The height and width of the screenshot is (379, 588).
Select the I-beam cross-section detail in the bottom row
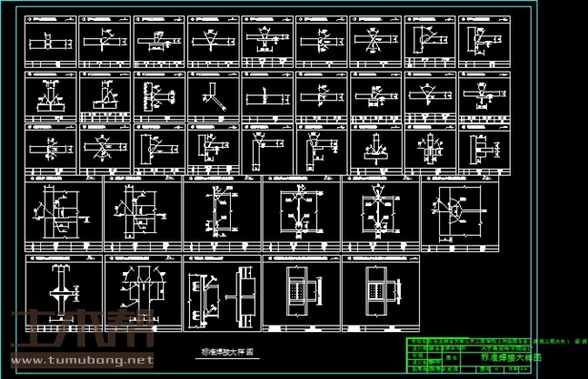pyautogui.click(x=64, y=293)
